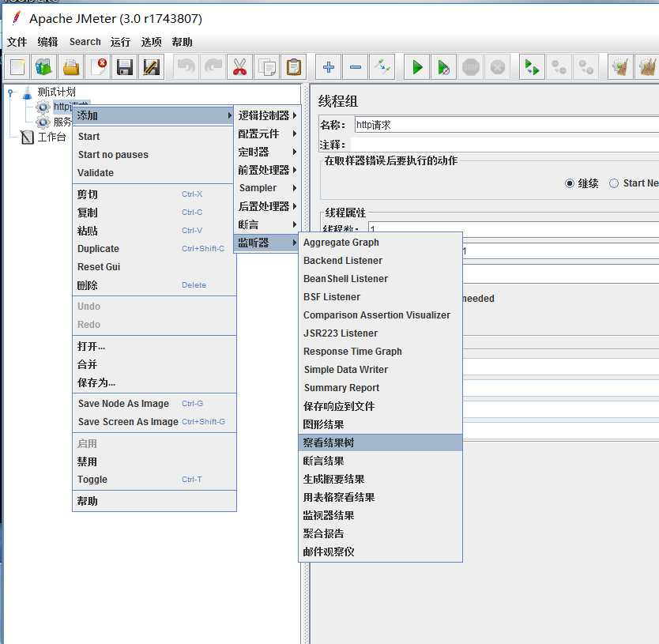Click the Start no pauses toolbar icon
The width and height of the screenshot is (659, 644).
(x=444, y=67)
